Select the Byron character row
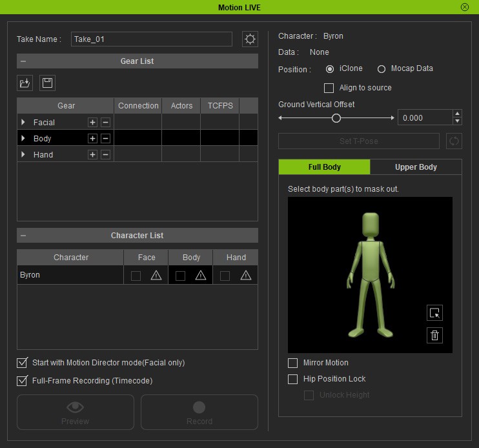This screenshot has width=479, height=448. coord(70,275)
